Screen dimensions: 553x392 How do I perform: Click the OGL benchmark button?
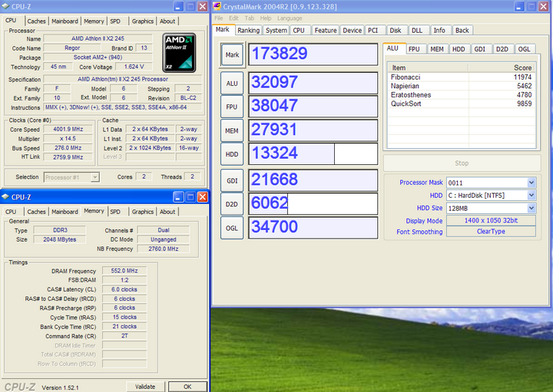point(232,228)
